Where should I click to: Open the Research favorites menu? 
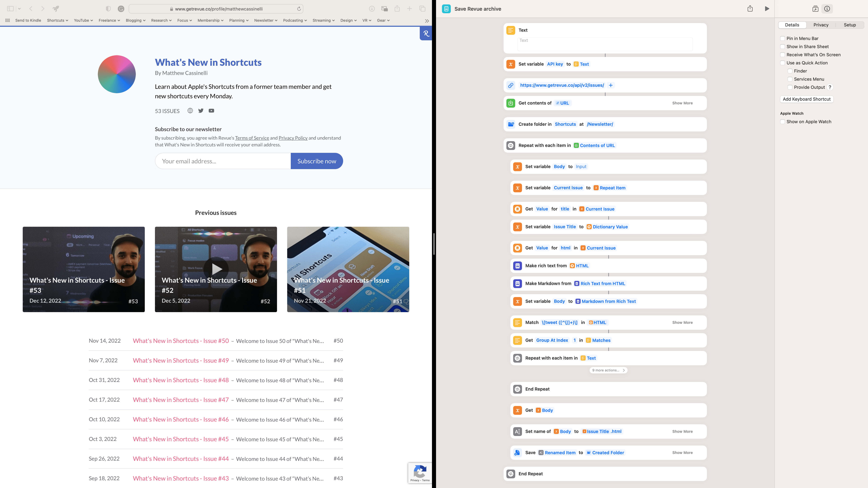(x=161, y=21)
